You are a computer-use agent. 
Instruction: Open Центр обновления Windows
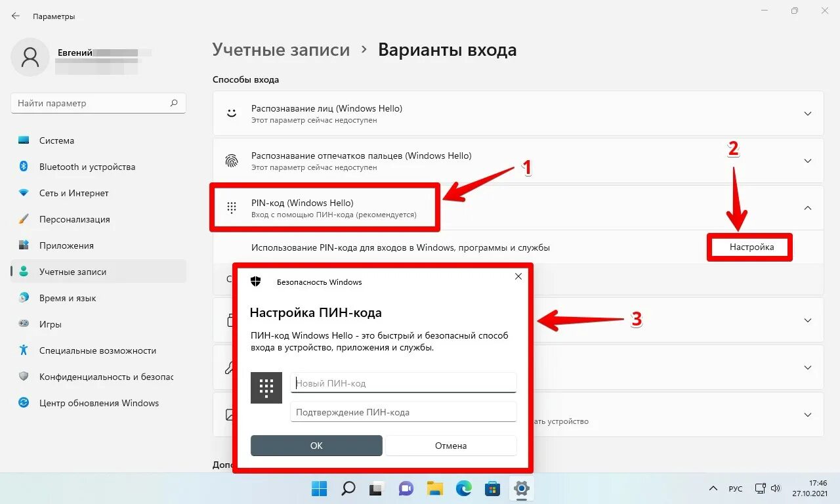coord(98,403)
